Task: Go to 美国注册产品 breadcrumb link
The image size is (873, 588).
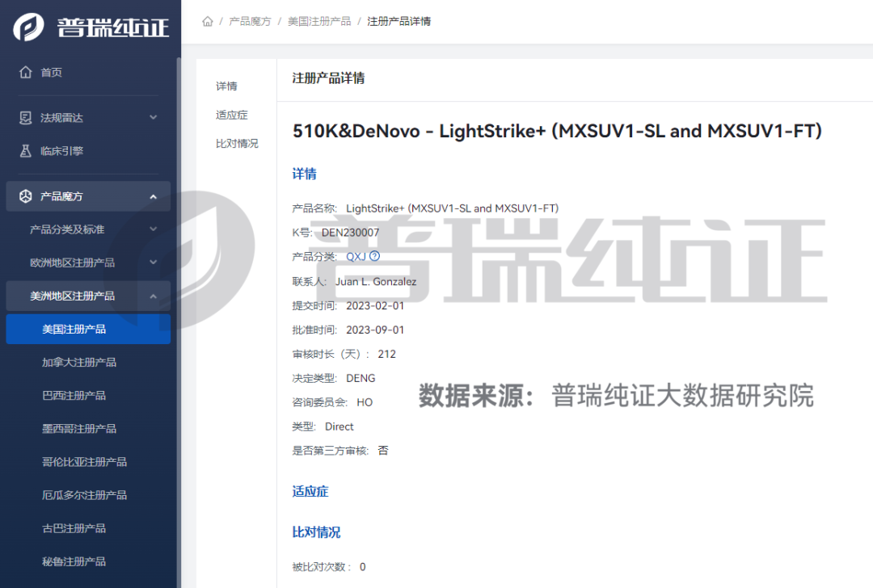Action: click(x=319, y=21)
